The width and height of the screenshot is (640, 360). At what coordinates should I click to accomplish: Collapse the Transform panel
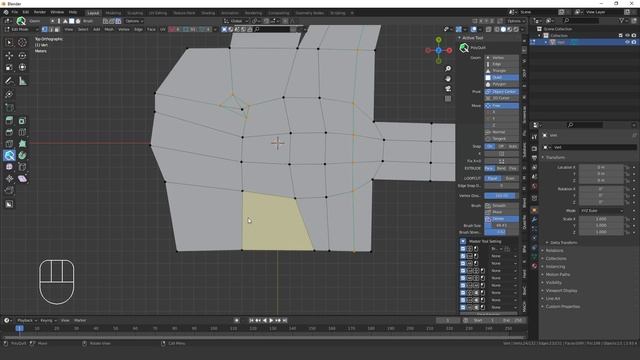[555, 157]
